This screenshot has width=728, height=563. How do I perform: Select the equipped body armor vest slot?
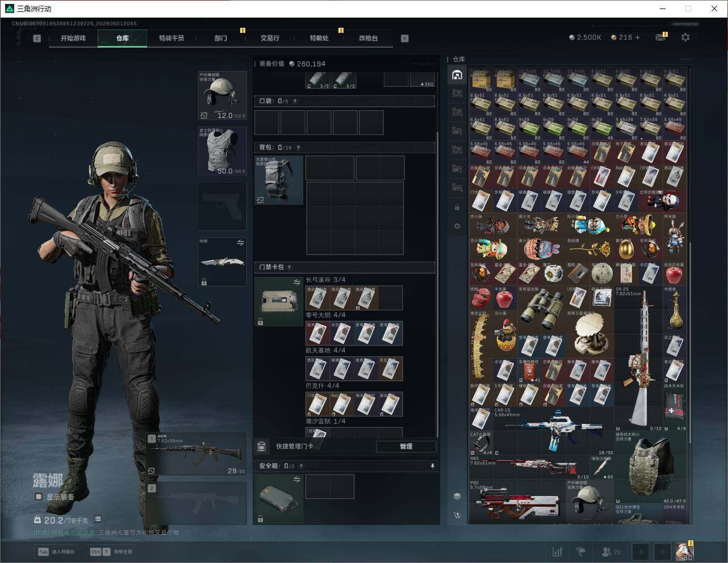[223, 150]
